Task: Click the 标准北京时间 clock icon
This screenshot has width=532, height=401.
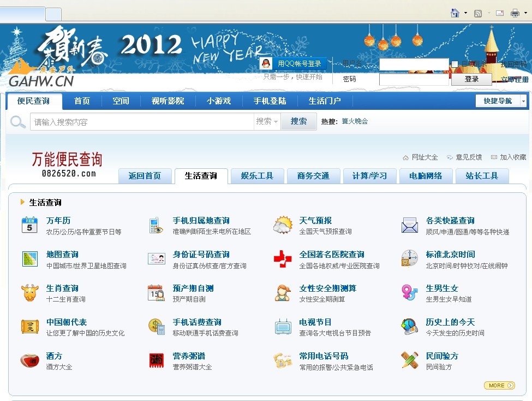Action: pyautogui.click(x=410, y=258)
